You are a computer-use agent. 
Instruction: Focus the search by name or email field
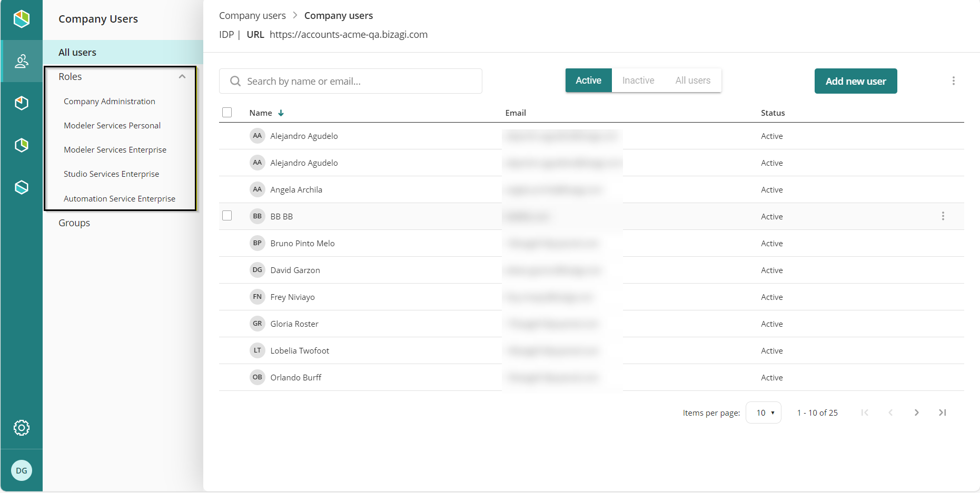(x=351, y=81)
